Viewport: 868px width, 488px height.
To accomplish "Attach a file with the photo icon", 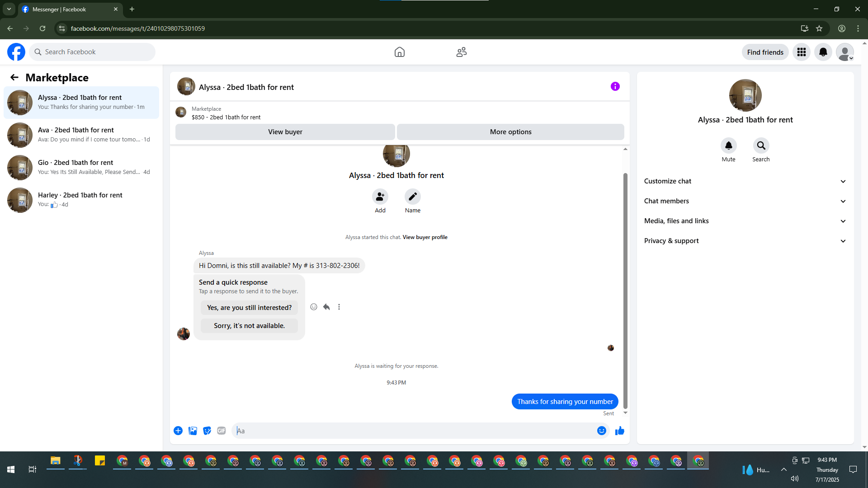I will pos(193,431).
